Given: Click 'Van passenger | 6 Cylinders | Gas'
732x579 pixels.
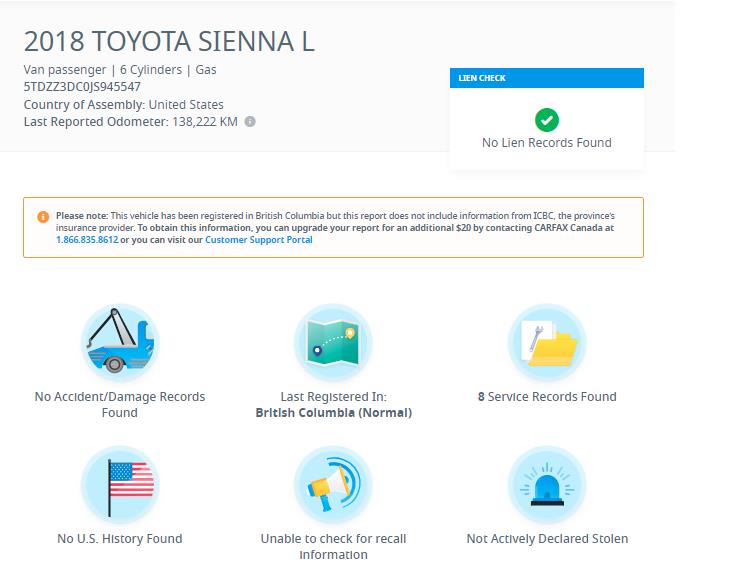Looking at the screenshot, I should click(120, 70).
